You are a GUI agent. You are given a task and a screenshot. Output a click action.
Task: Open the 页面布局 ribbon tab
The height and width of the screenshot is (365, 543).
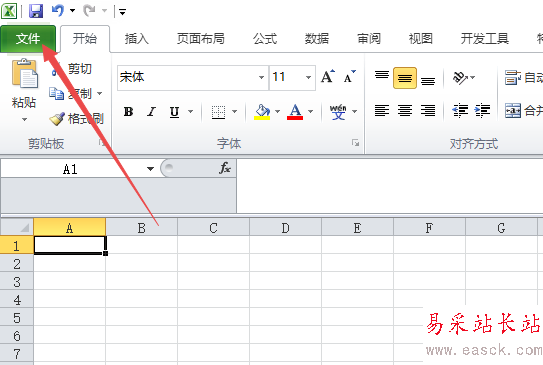(201, 39)
